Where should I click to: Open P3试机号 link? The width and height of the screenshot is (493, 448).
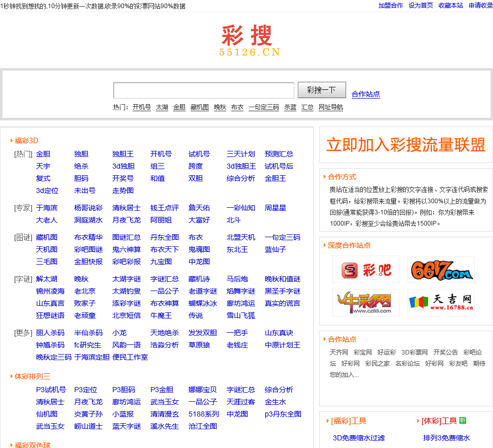(x=51, y=390)
